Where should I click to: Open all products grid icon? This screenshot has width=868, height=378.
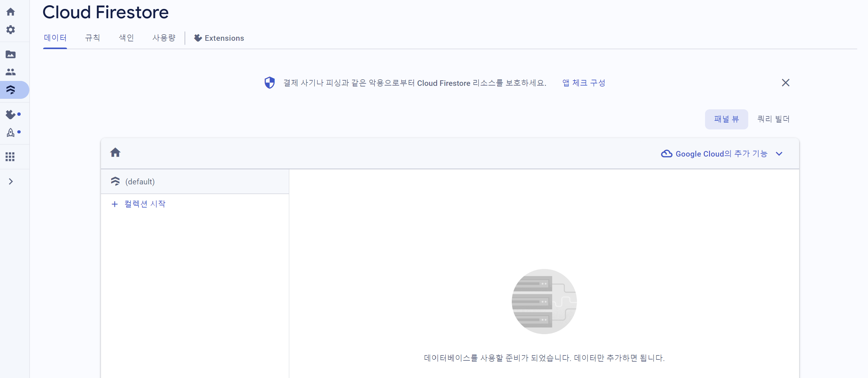10,157
